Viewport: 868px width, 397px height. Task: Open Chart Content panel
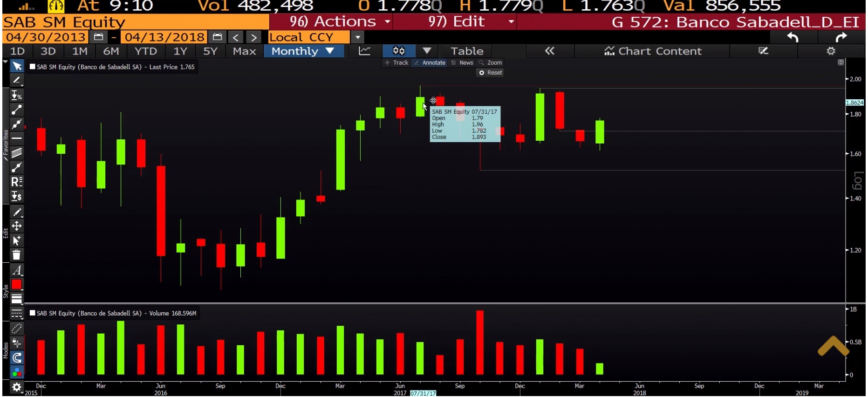652,51
